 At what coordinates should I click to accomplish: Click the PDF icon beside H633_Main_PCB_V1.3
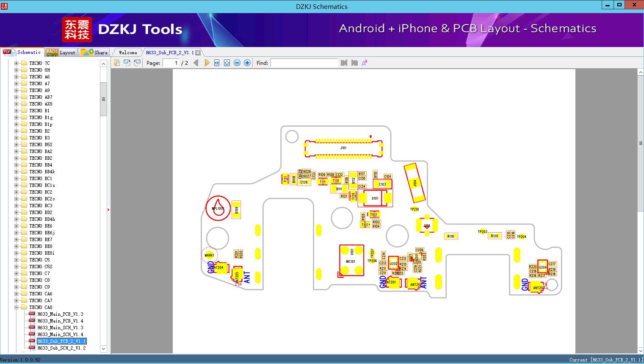pos(32,314)
